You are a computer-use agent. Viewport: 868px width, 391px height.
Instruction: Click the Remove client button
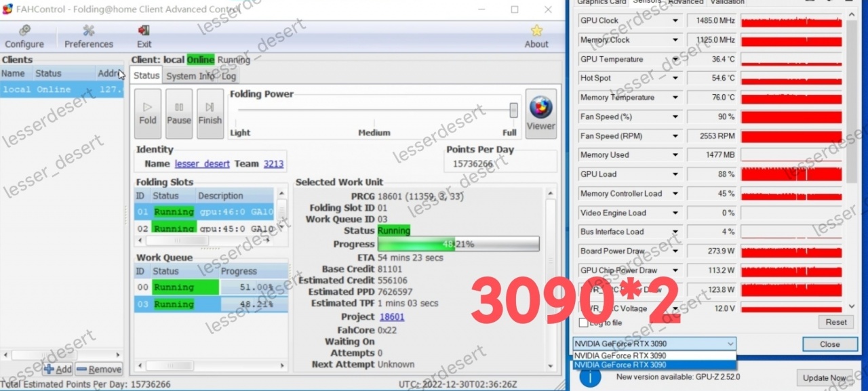coord(99,369)
